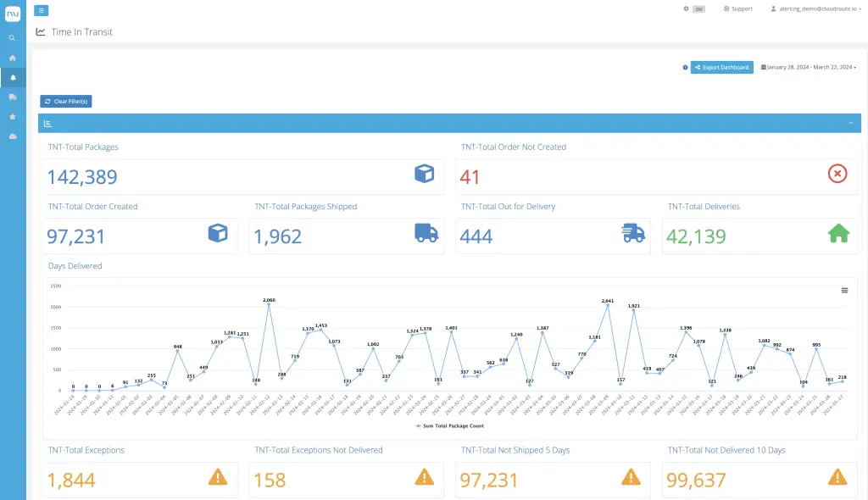The width and height of the screenshot is (868, 500).
Task: Open favorites star in the sidebar
Action: [12, 116]
